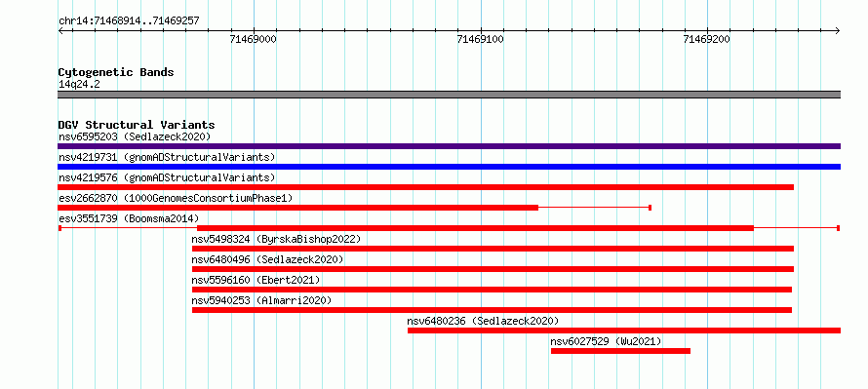Click the DGV Structural Variants track title
The width and height of the screenshot is (868, 389).
pyautogui.click(x=137, y=125)
